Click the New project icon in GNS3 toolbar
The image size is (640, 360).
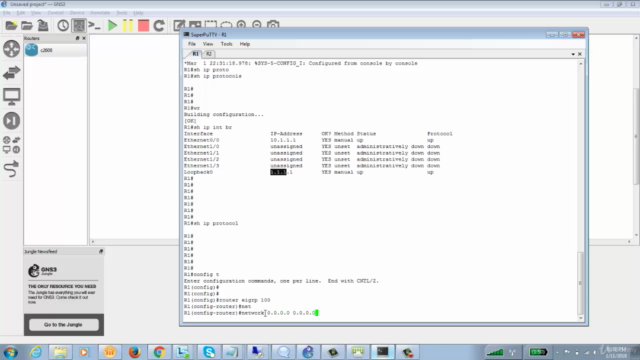point(11,26)
